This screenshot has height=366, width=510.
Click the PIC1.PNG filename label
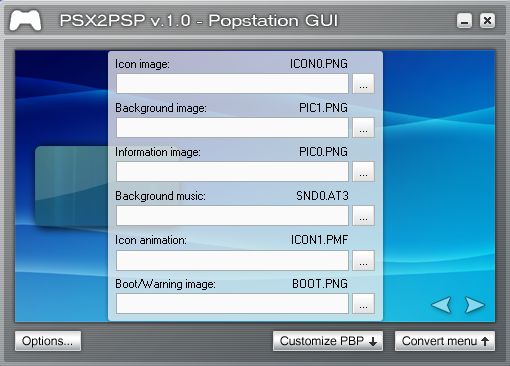pyautogui.click(x=323, y=108)
